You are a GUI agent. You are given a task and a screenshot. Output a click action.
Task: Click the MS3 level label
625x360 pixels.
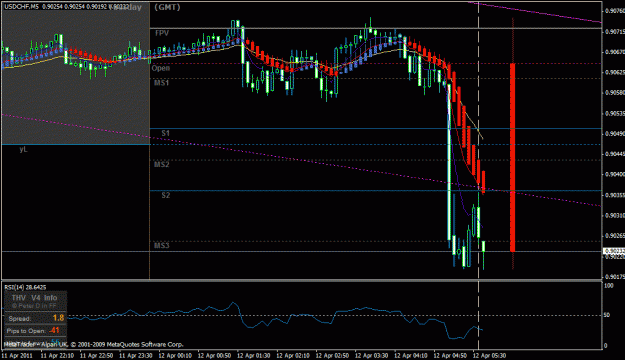pyautogui.click(x=161, y=246)
